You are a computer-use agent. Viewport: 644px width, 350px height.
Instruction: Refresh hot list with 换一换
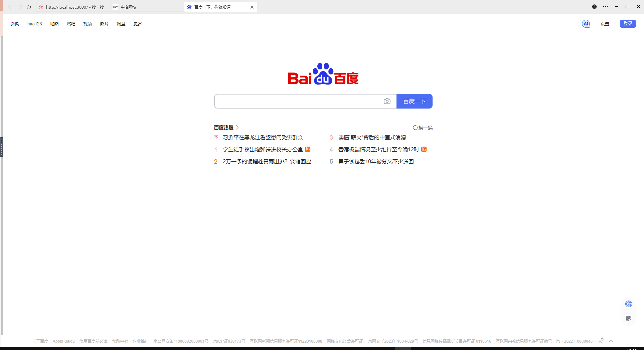click(423, 128)
